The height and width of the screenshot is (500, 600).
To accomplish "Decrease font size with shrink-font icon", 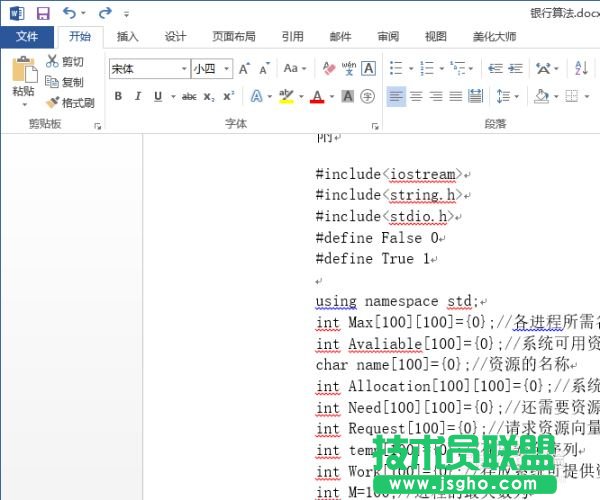I will coord(264,69).
